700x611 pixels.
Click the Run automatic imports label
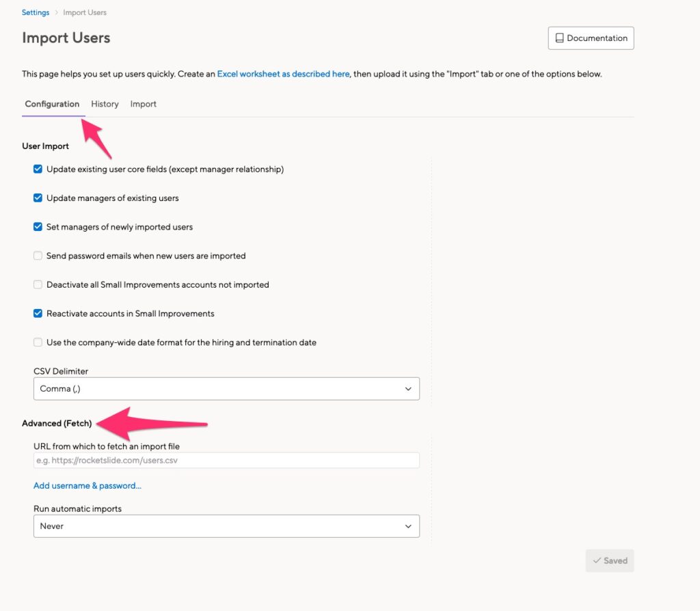pos(78,508)
